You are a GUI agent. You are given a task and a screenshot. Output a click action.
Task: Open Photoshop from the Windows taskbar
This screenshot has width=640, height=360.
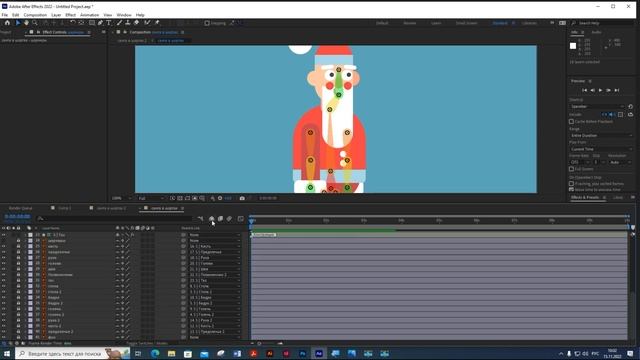(x=302, y=353)
